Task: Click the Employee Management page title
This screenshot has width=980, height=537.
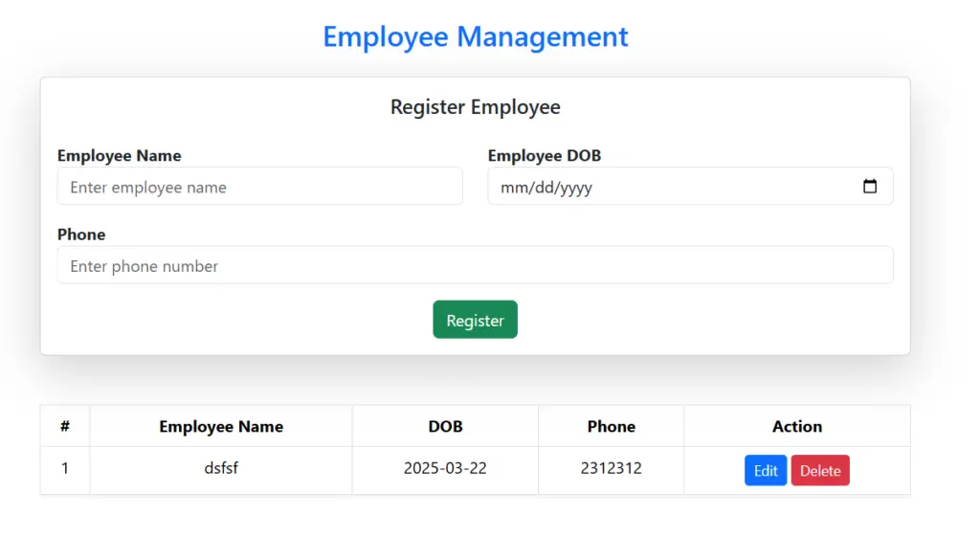Action: click(x=475, y=36)
